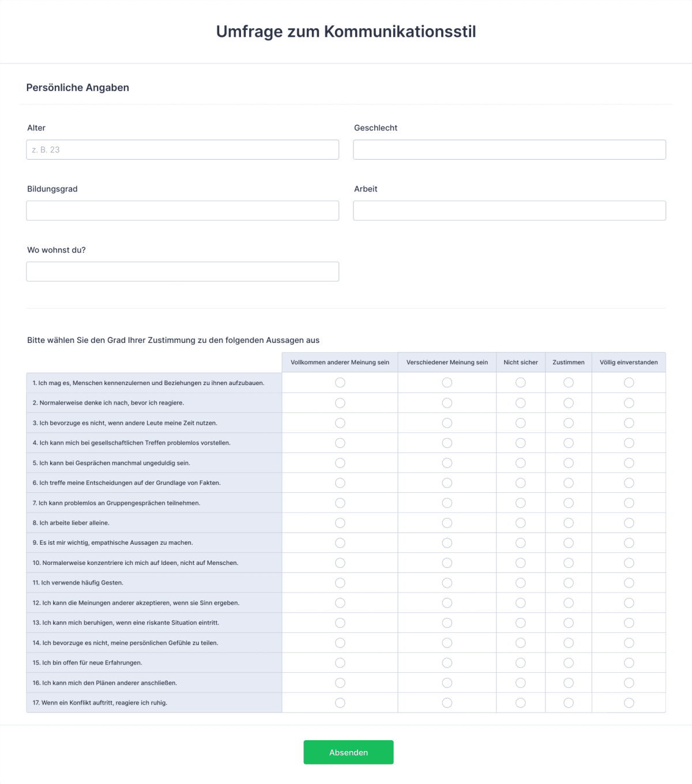Click the Bildungsgrad text box
This screenshot has height=784, width=692.
tap(182, 210)
